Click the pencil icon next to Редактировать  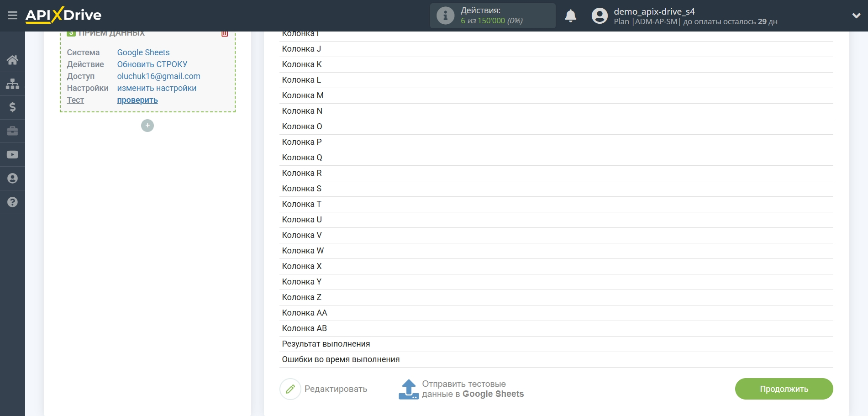(290, 389)
